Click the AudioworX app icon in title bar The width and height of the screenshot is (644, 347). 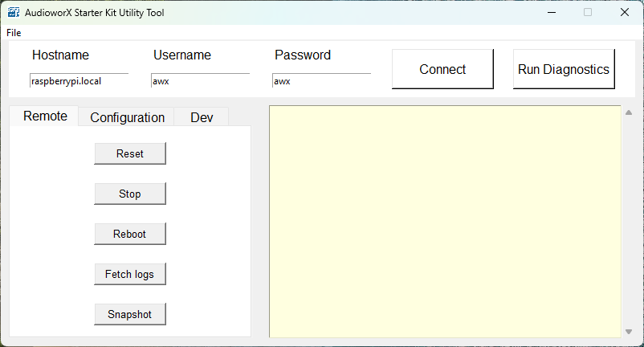coord(13,12)
